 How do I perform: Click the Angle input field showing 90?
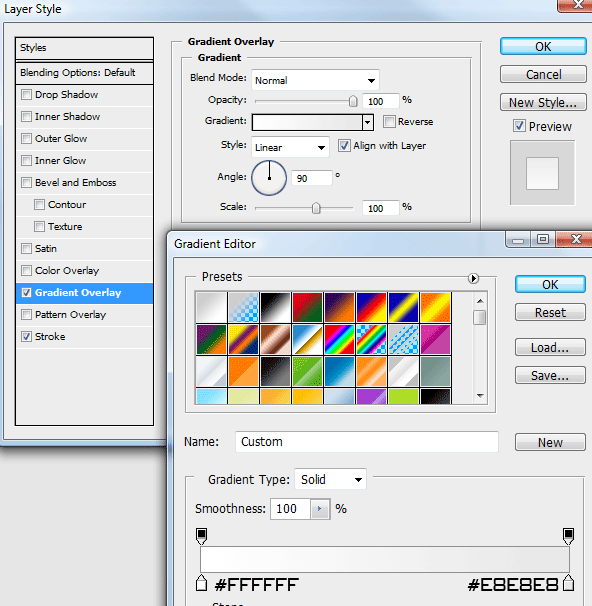(312, 178)
